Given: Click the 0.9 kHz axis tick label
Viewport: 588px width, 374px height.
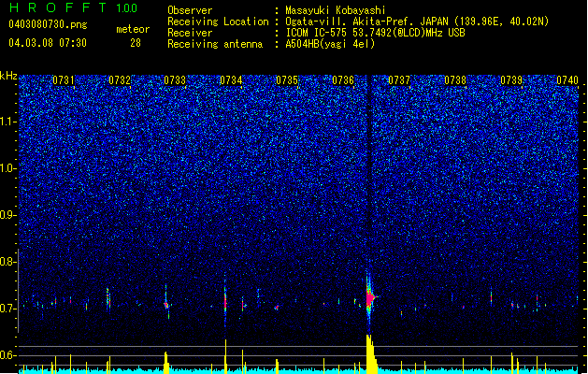Looking at the screenshot, I should point(8,215).
